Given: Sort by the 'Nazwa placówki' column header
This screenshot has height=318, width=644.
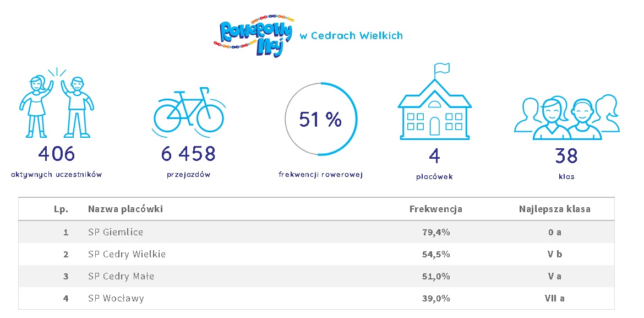Looking at the screenshot, I should pyautogui.click(x=125, y=209).
